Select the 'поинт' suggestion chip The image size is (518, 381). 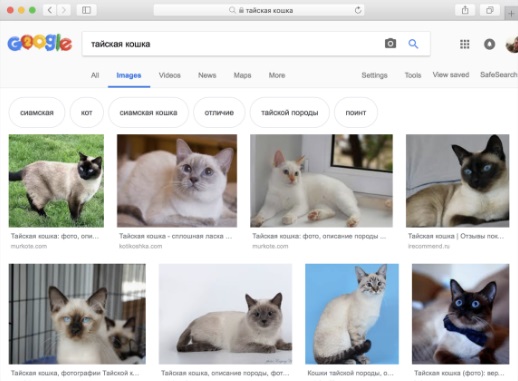pos(356,113)
